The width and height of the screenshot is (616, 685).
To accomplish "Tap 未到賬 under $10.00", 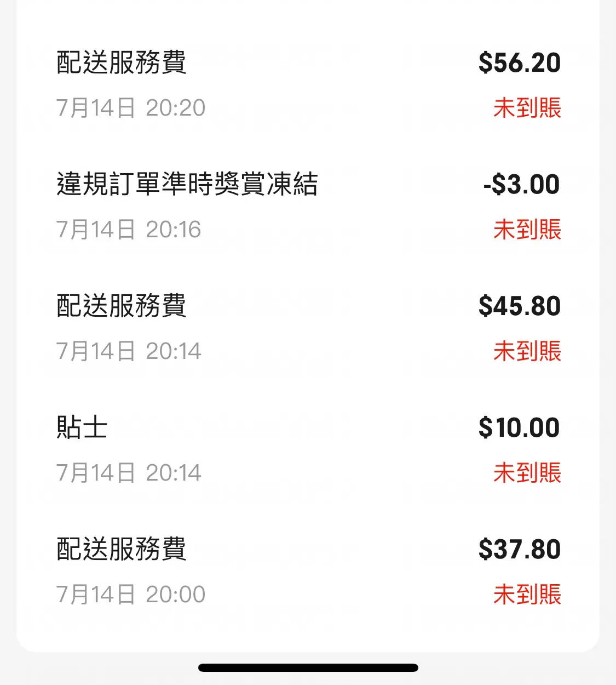I will pos(527,472).
